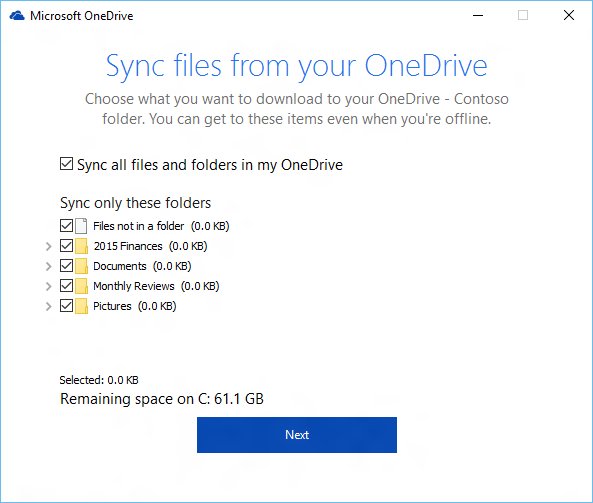593x503 pixels.
Task: Toggle the Pictures folder checkbox
Action: click(x=66, y=306)
